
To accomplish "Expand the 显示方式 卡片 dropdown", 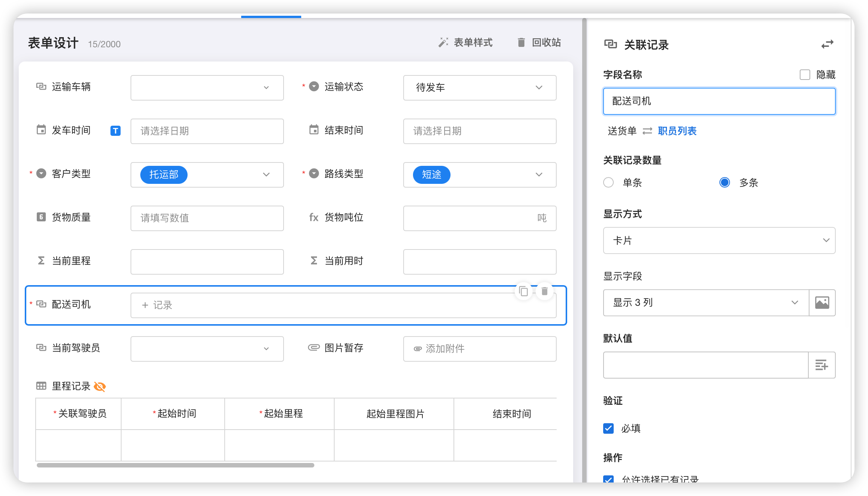I will 719,240.
